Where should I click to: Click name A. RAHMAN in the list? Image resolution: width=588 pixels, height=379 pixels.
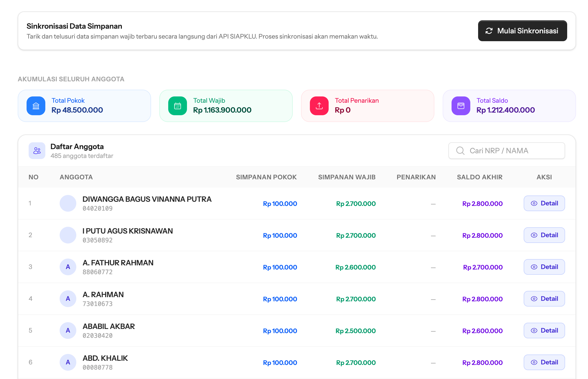pos(103,295)
